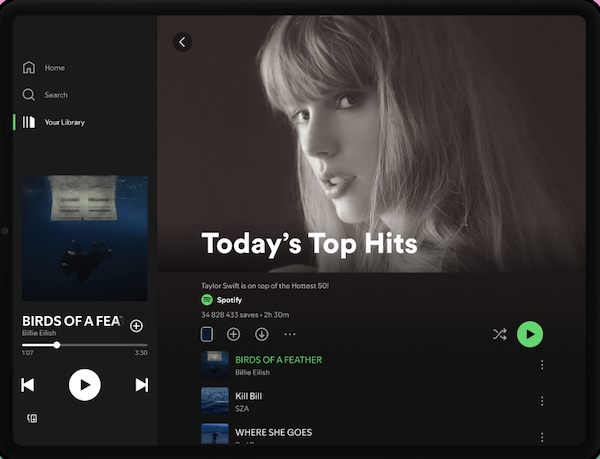Add Today's Top Hits playlist to library
600x459 pixels.
(x=233, y=334)
